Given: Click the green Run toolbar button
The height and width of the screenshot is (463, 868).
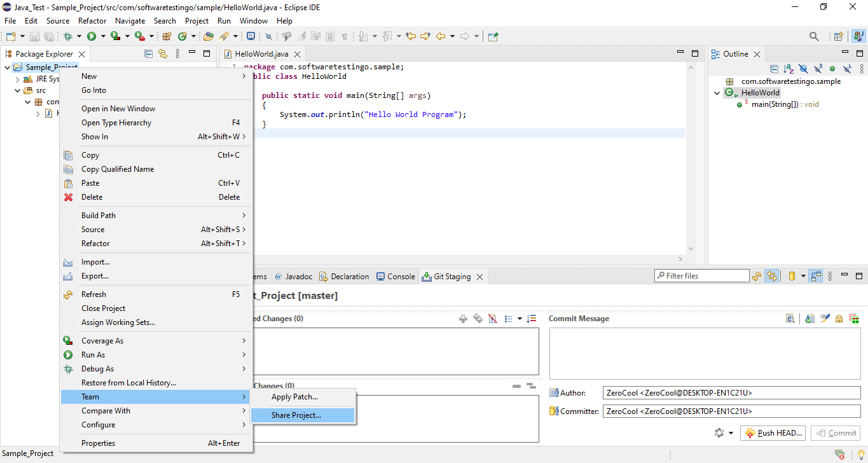Looking at the screenshot, I should coord(92,36).
